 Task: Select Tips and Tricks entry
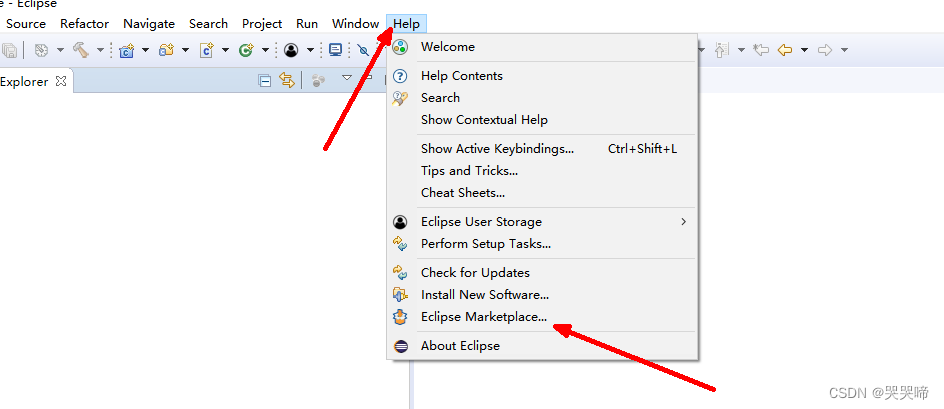542,171
